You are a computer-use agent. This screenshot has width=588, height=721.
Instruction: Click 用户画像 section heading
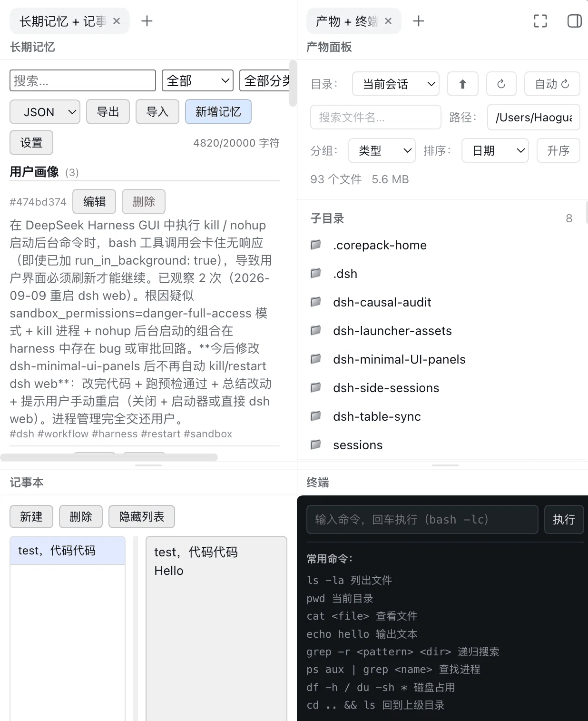coord(34,172)
